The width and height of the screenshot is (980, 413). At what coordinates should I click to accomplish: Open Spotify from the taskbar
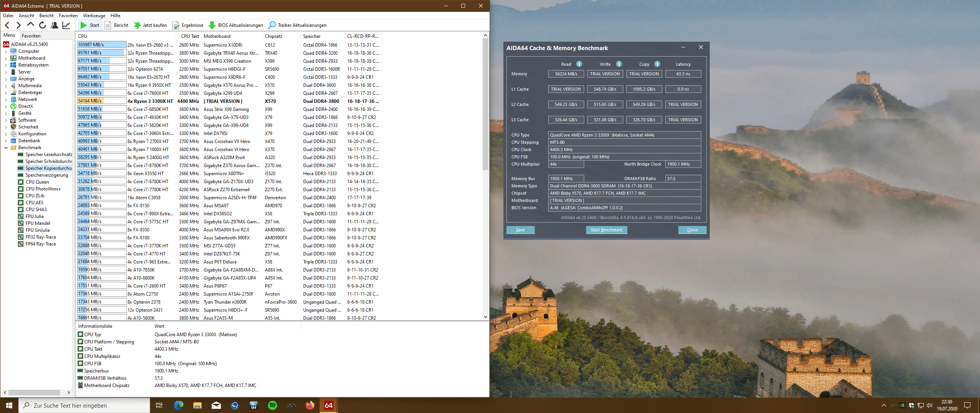[272, 405]
